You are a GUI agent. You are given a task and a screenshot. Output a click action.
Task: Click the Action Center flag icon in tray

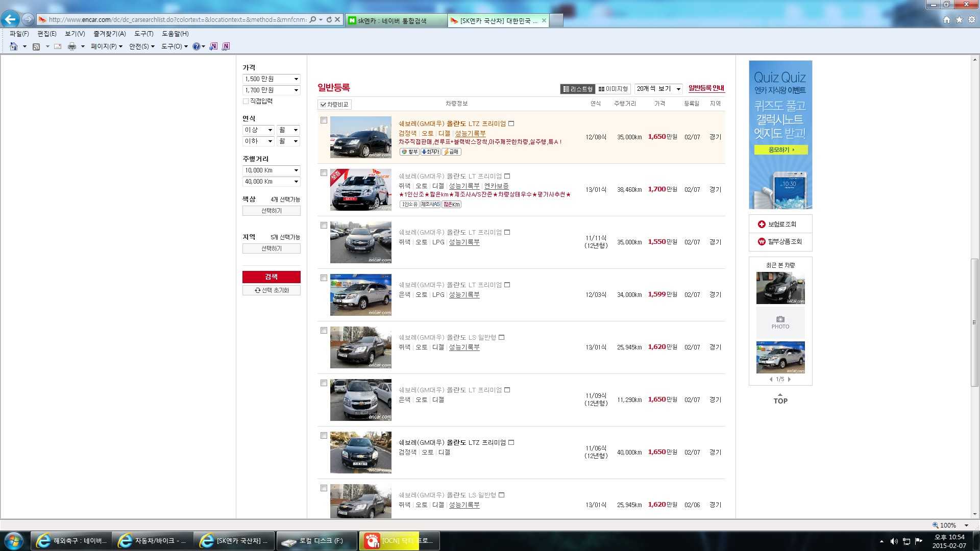point(919,541)
